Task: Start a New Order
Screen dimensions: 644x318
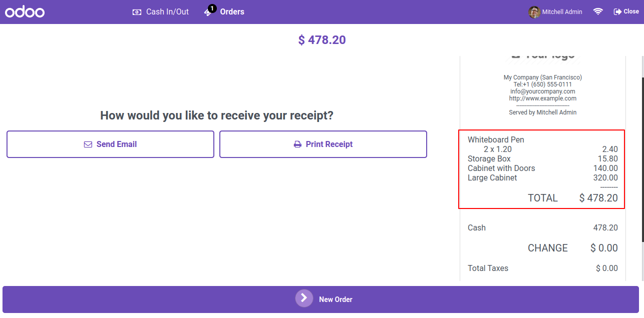Action: (320, 299)
